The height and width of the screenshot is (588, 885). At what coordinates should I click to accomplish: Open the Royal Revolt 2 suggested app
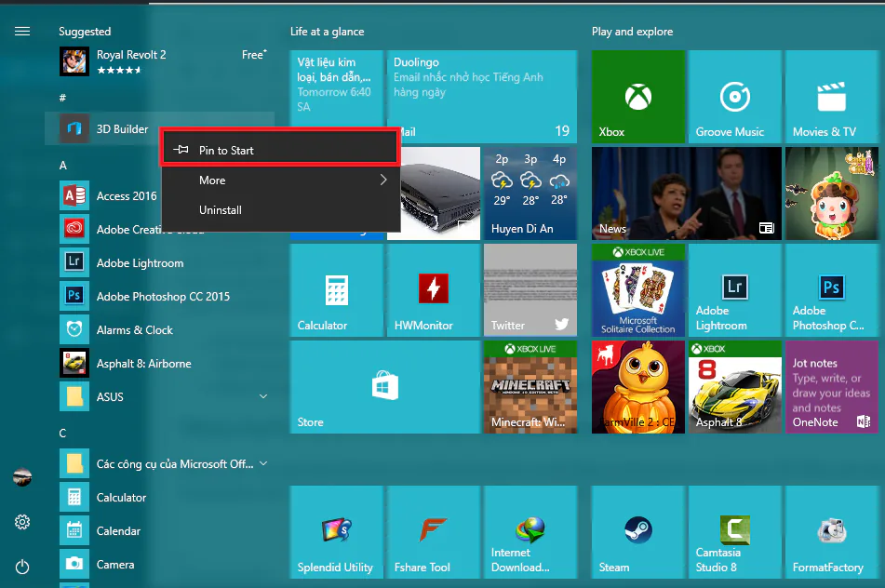[163, 61]
